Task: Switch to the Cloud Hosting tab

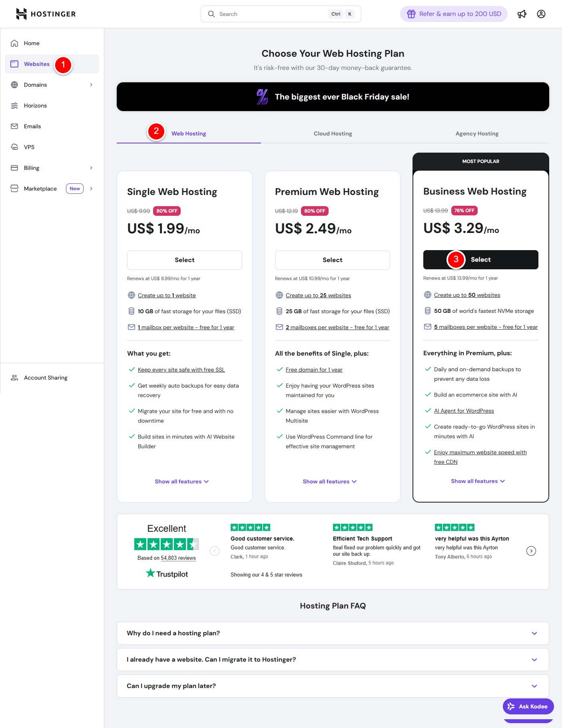Action: [333, 133]
